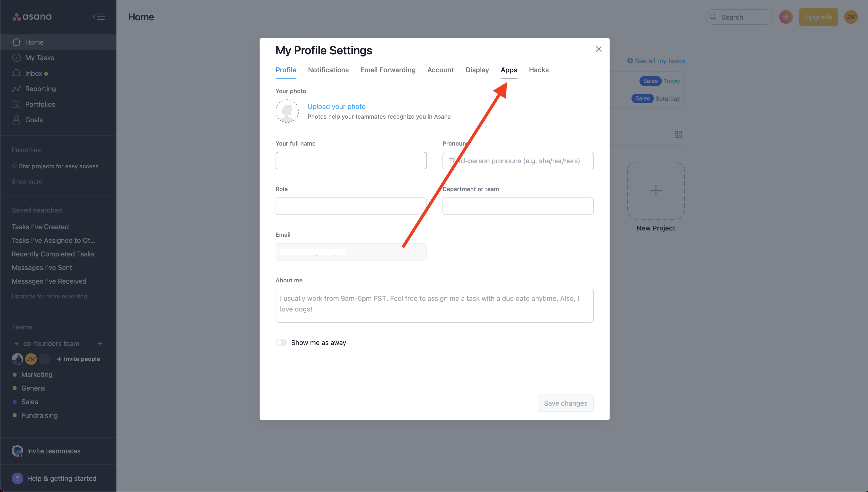Switch to grid view icon in projects

678,134
